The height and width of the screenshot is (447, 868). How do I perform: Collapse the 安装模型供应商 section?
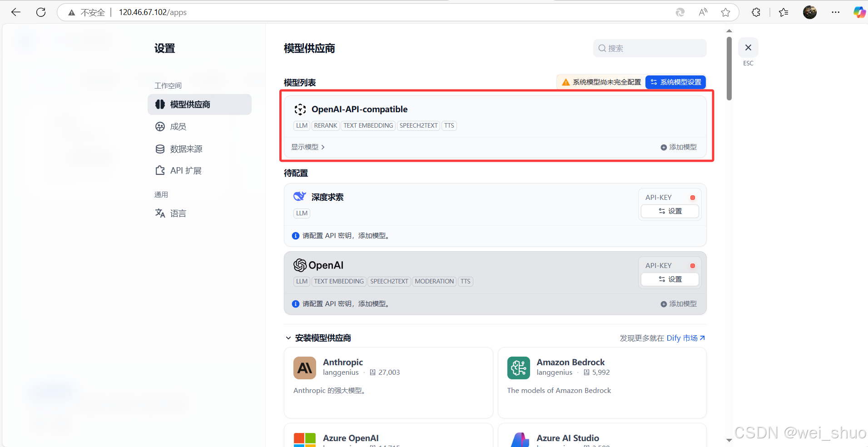(289, 338)
